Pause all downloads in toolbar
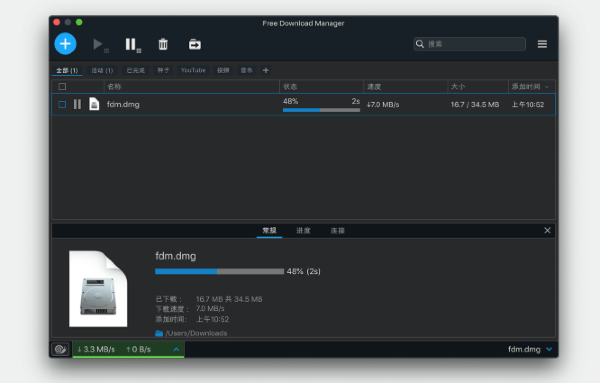Viewport: 600px width, 383px height. tap(132, 44)
